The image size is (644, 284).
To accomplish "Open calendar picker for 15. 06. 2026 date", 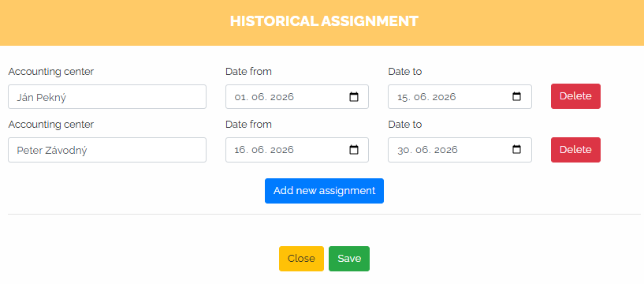I will coord(516,96).
